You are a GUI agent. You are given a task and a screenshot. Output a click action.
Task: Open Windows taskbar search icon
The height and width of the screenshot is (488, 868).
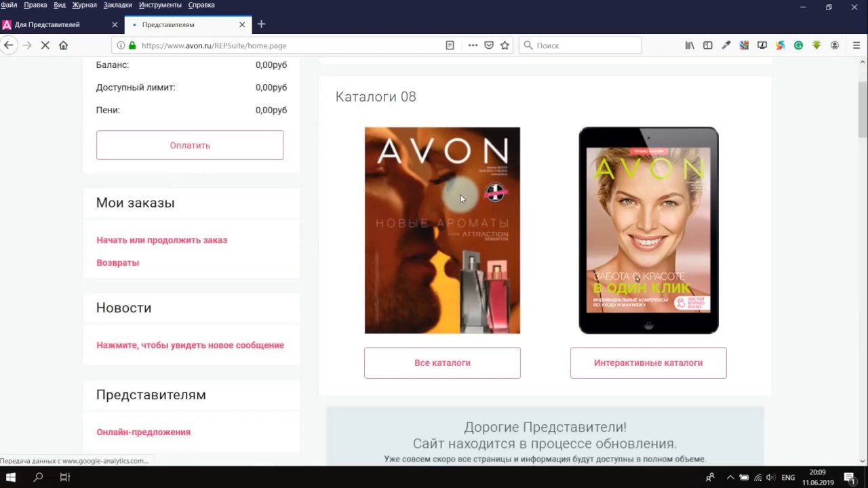click(38, 477)
